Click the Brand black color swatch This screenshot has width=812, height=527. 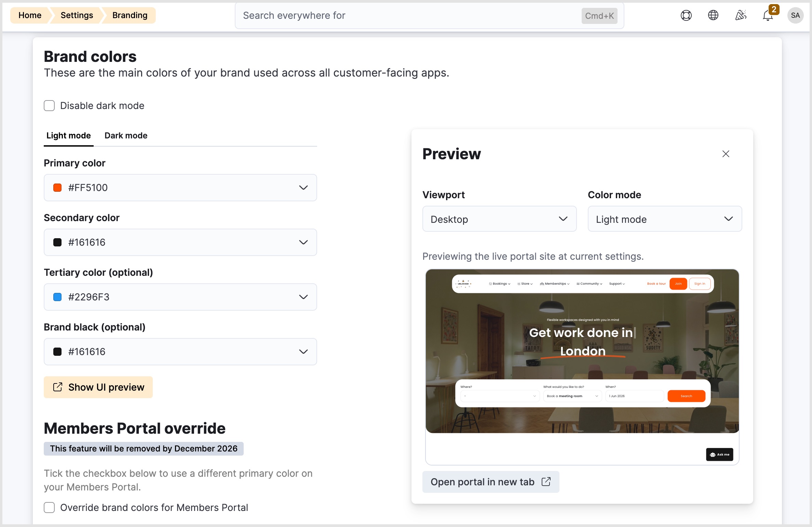pyautogui.click(x=57, y=352)
